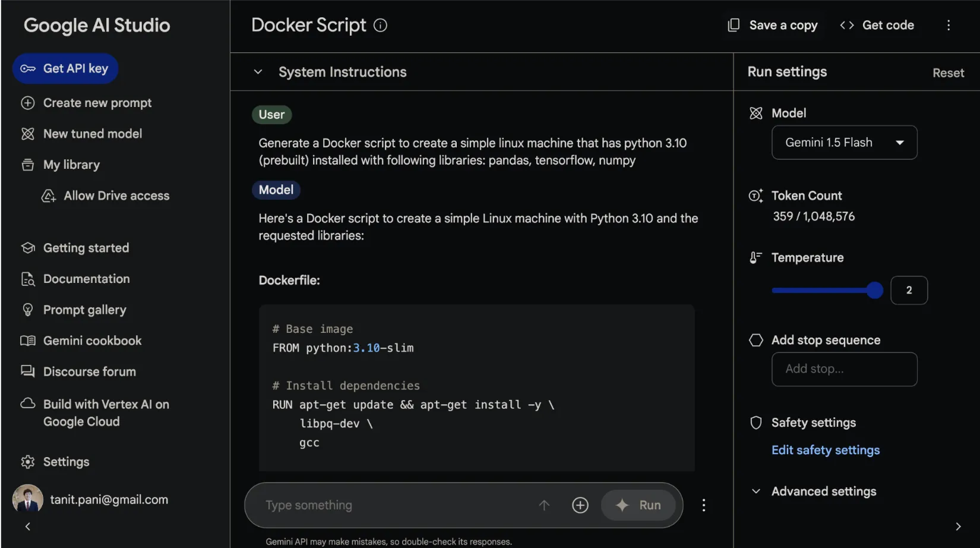Open the top-right more options menu

point(949,25)
